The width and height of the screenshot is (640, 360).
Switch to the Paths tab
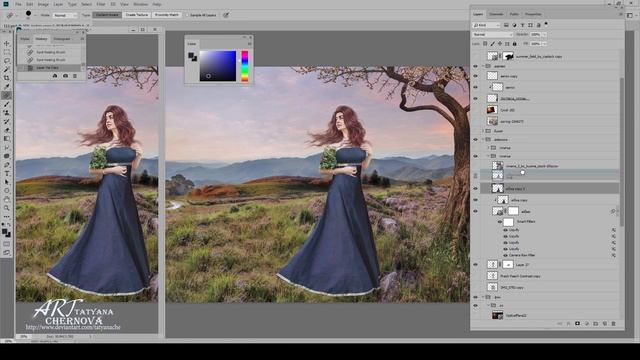pyautogui.click(x=514, y=14)
